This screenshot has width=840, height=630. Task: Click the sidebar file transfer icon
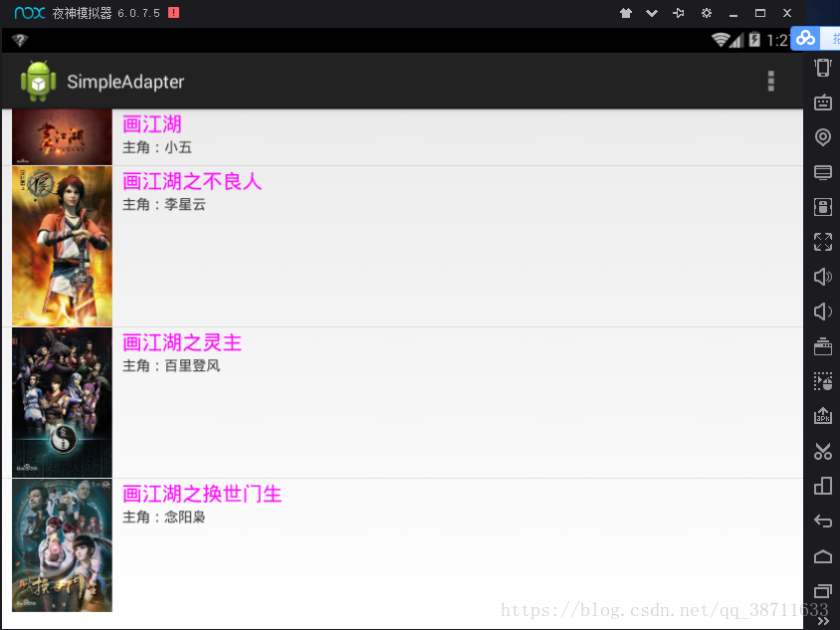click(x=823, y=207)
